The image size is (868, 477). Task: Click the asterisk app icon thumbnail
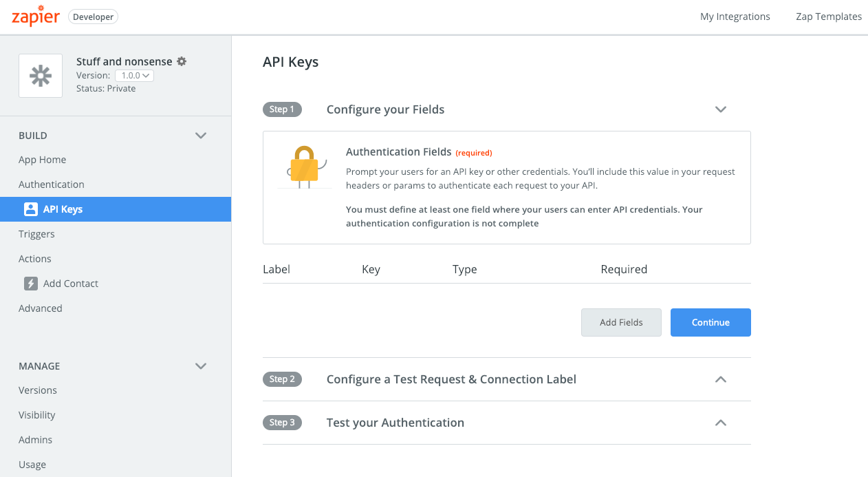40,76
